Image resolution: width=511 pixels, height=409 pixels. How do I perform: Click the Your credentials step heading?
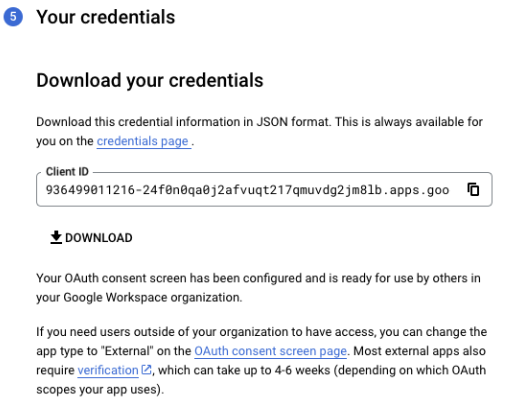point(106,17)
